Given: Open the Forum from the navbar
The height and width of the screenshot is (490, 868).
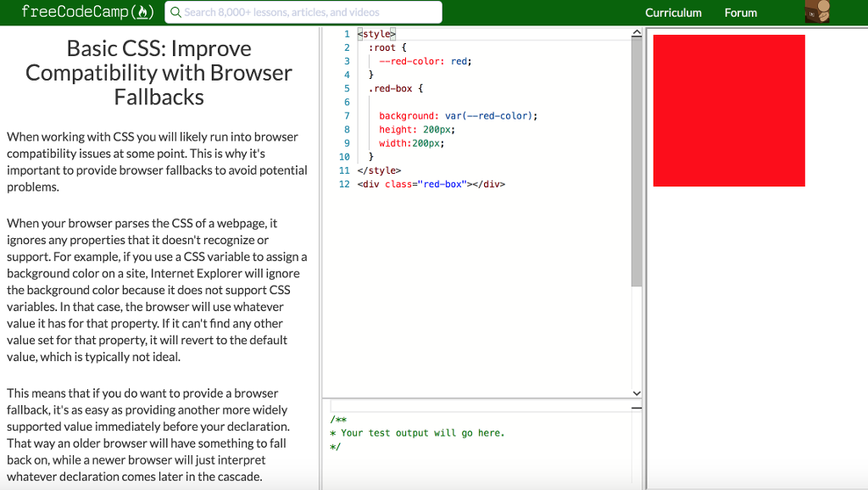Looking at the screenshot, I should tap(740, 13).
